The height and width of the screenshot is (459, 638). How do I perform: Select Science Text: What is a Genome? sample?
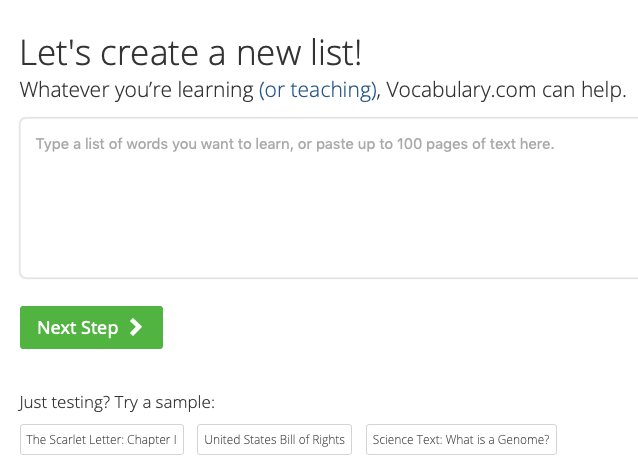pyautogui.click(x=461, y=439)
